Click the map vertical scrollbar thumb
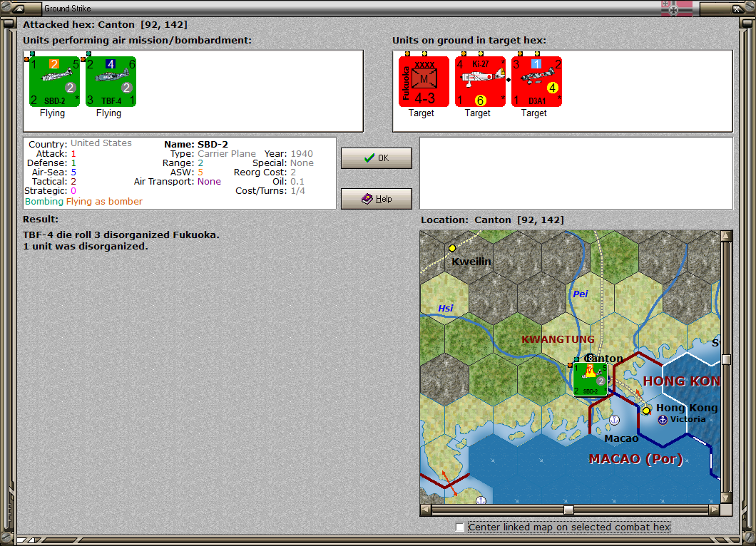756x546 pixels. [x=726, y=359]
